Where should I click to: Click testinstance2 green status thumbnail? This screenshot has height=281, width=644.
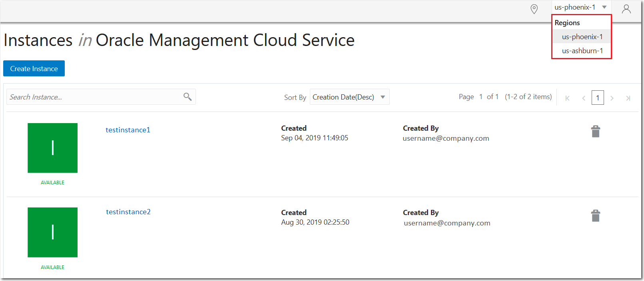[52, 232]
